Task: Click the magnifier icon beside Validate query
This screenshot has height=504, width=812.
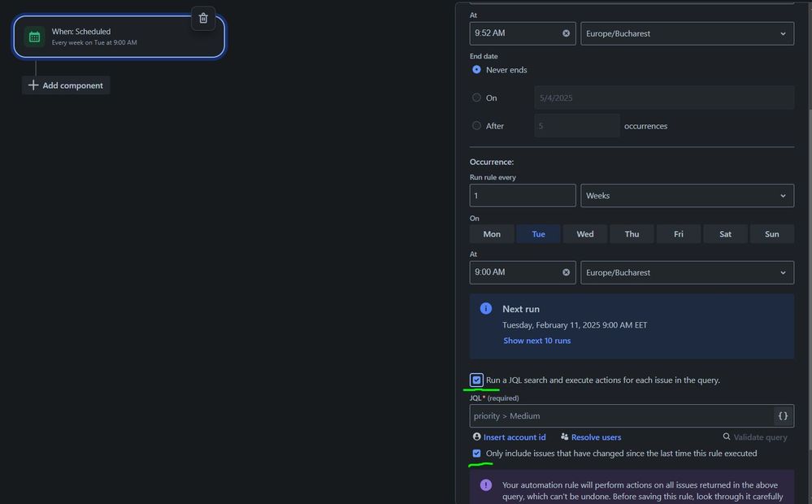Action: pos(727,437)
